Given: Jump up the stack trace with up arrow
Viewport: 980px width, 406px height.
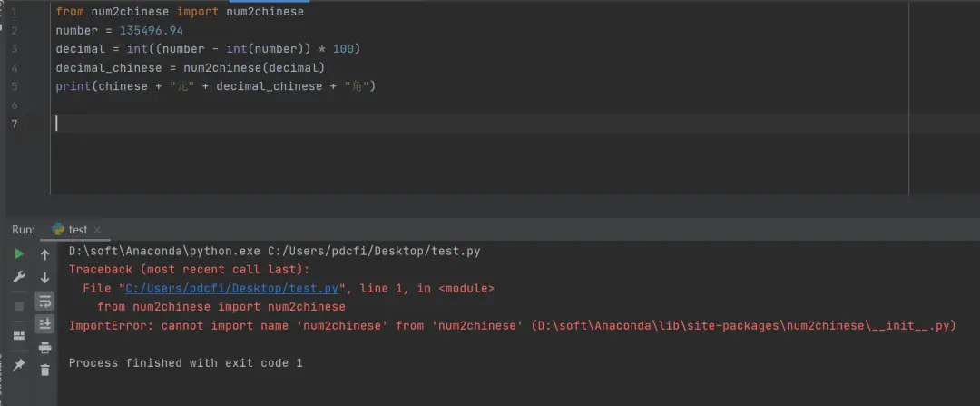Looking at the screenshot, I should [x=45, y=254].
